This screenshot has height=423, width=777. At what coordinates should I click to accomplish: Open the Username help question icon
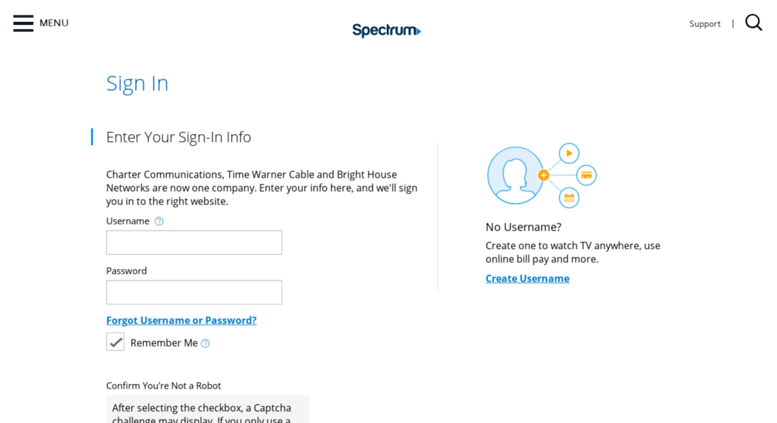[159, 221]
